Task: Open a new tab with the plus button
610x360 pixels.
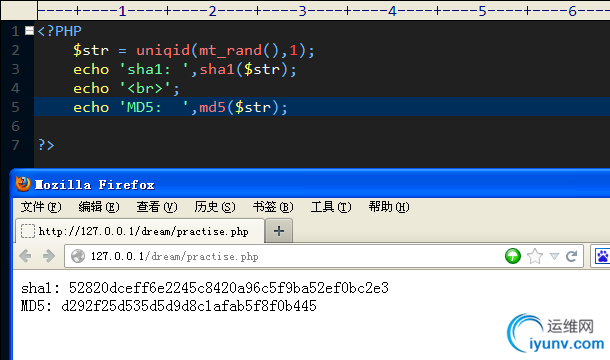Action: 279,231
